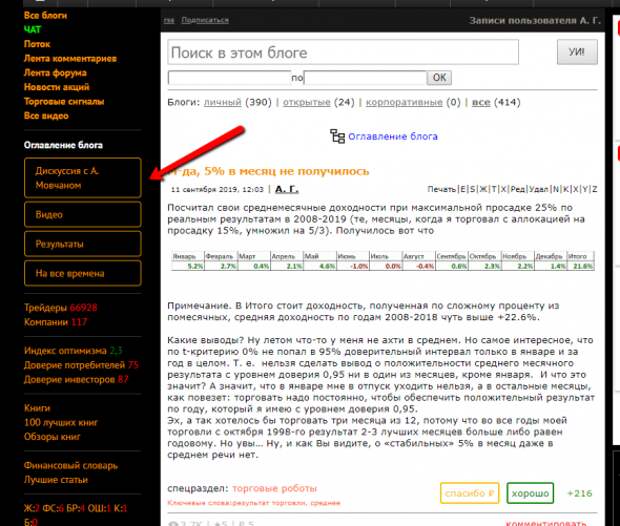Filter blogs by 'корпоративные'
The height and width of the screenshot is (526, 620).
pos(404,102)
